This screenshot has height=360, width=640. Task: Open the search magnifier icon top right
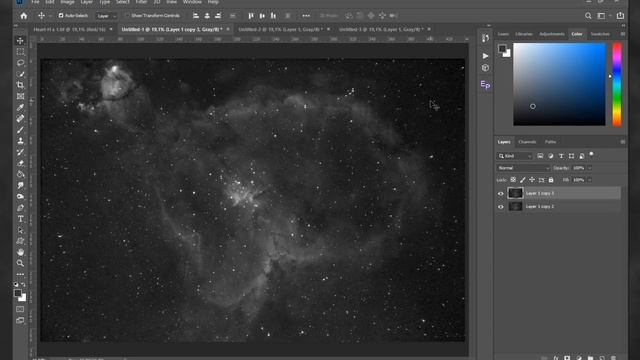[x=588, y=16]
